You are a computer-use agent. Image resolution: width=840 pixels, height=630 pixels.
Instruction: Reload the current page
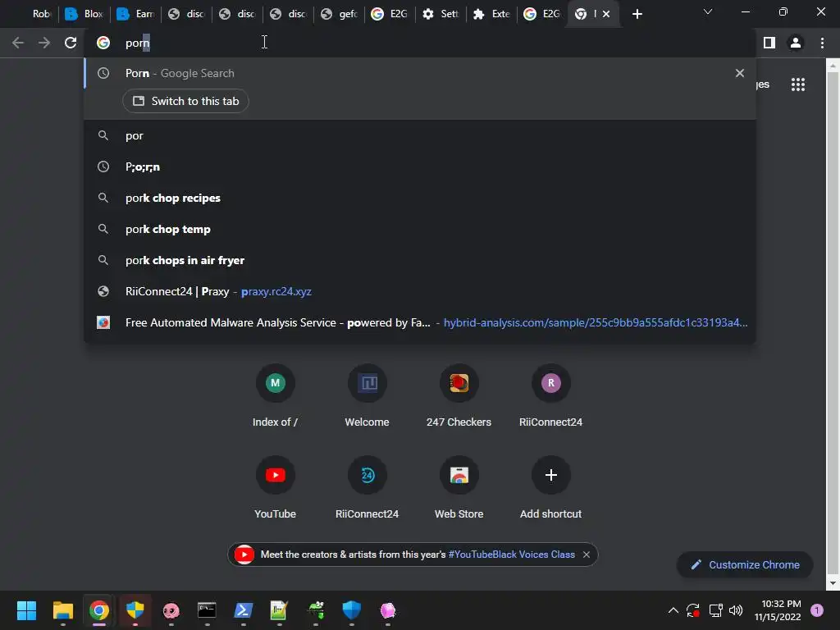pyautogui.click(x=71, y=43)
